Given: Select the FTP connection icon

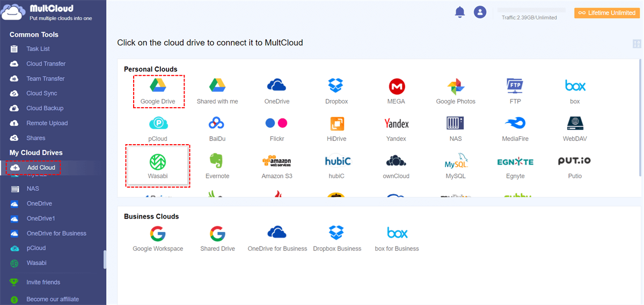Looking at the screenshot, I should pos(515,91).
